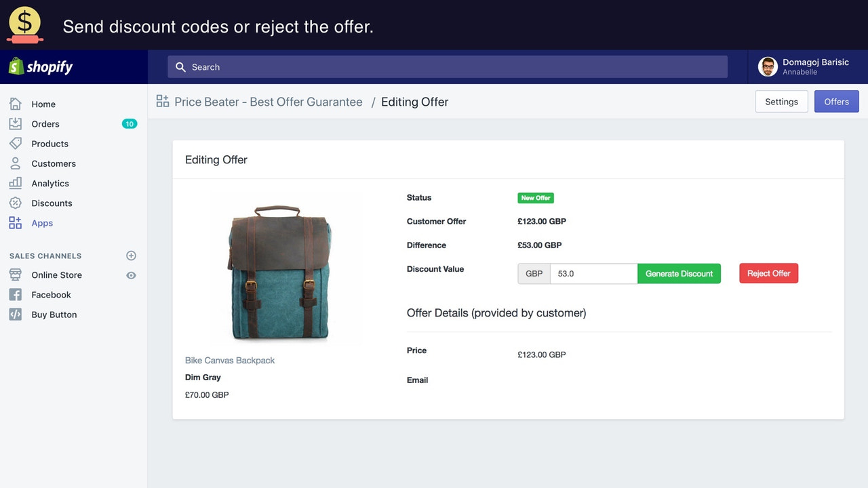Open the Apps icon
The height and width of the screenshot is (488, 868).
(x=15, y=222)
